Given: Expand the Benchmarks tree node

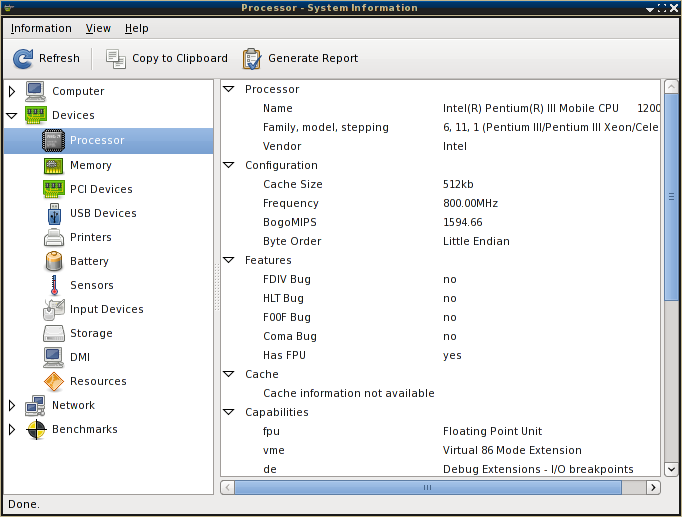Looking at the screenshot, I should (12, 430).
